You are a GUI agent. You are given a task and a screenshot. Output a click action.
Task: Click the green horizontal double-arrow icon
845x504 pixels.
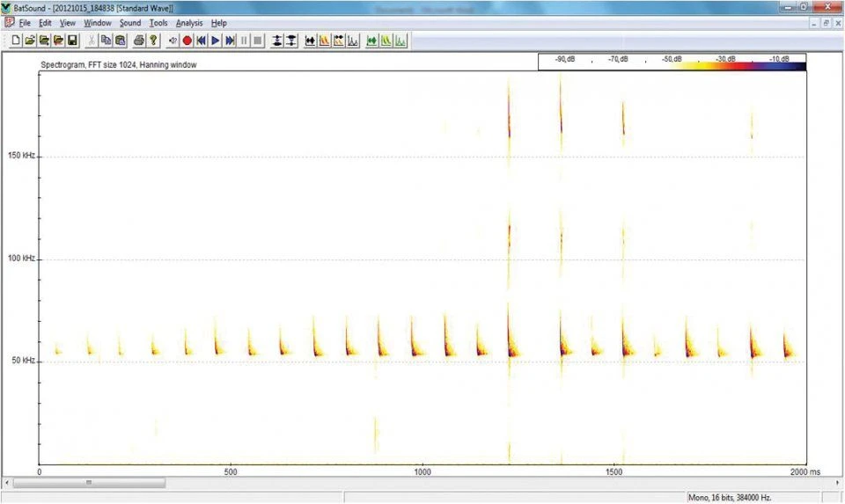371,40
